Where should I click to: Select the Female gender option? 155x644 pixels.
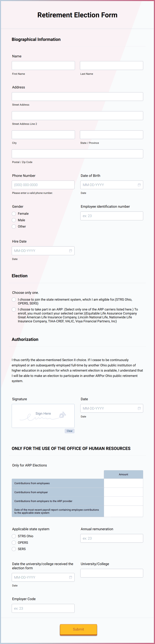14,214
